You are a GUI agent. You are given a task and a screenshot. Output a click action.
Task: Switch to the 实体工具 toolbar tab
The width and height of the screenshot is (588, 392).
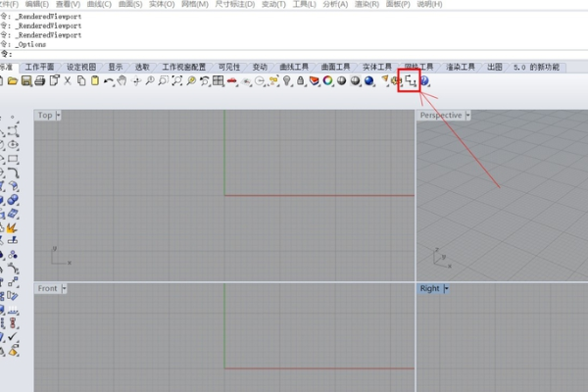pos(377,67)
